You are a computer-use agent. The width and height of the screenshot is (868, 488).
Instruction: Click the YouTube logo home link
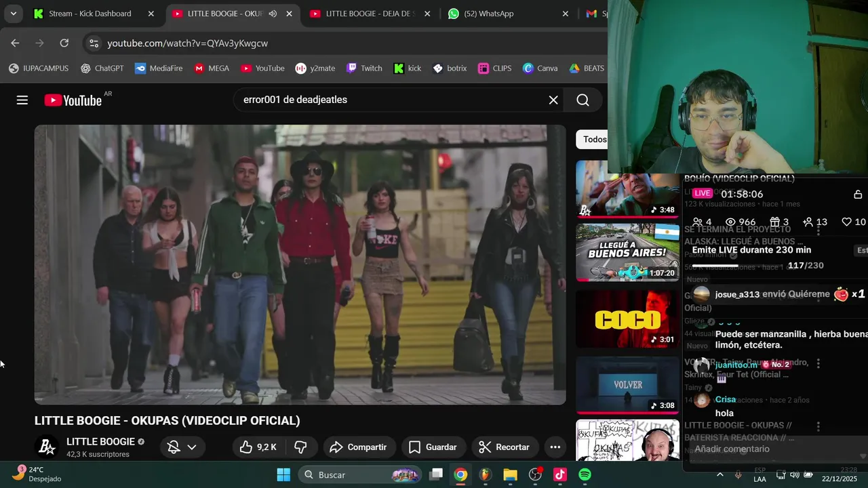point(73,100)
